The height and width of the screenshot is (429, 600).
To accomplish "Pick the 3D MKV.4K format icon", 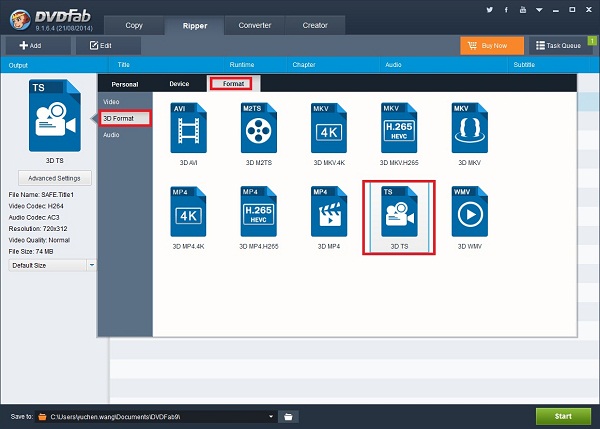I will click(x=329, y=128).
